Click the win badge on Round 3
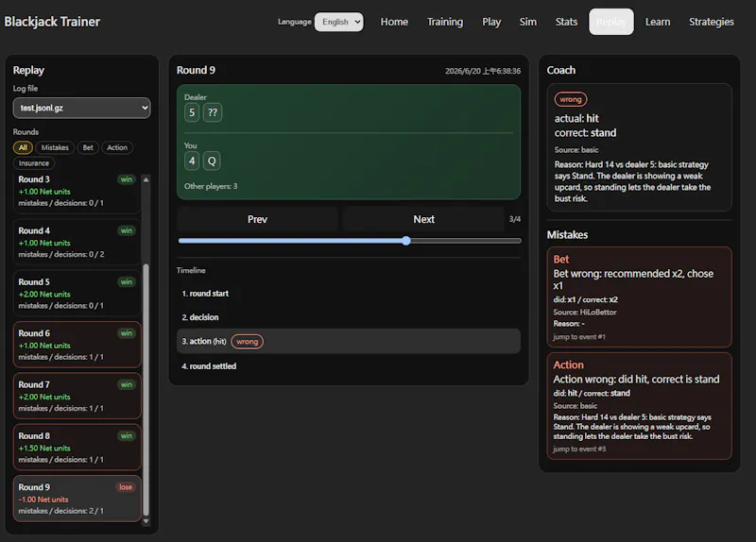Image resolution: width=756 pixels, height=542 pixels. (x=127, y=179)
